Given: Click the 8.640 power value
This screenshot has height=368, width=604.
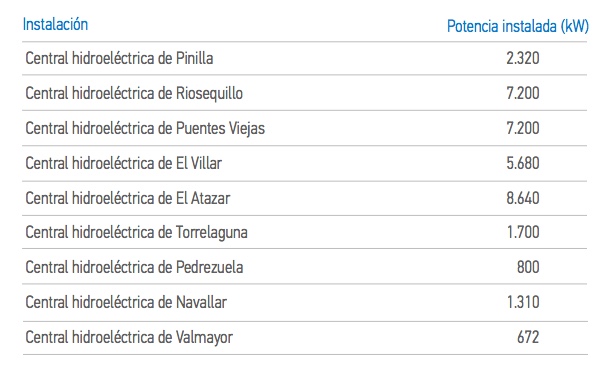Looking at the screenshot, I should (523, 198).
